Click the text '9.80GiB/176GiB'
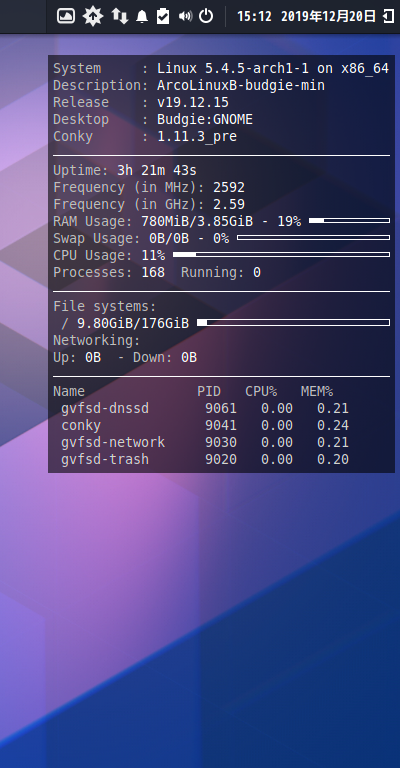 coord(133,323)
